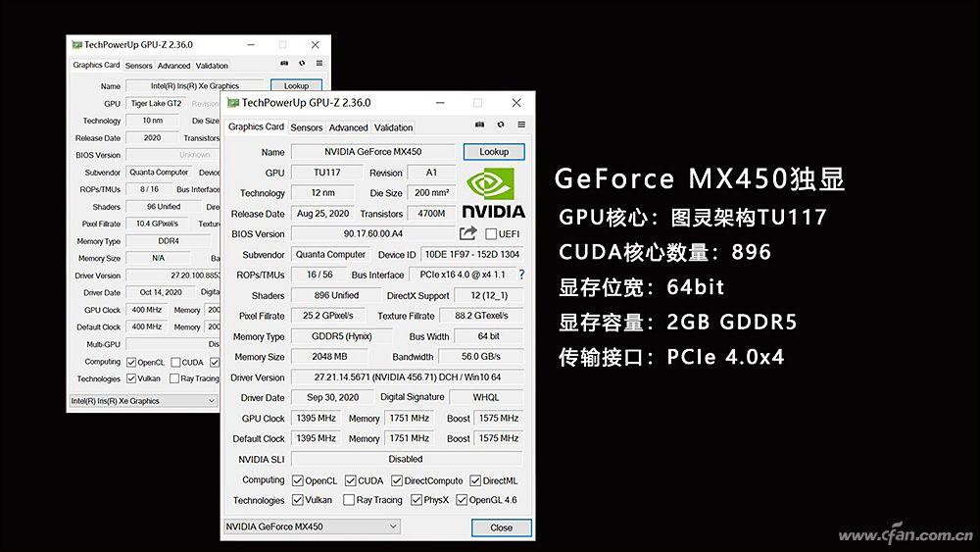Toggle OpenCL checkbox in NVIDIA window
The height and width of the screenshot is (552, 980).
[298, 480]
